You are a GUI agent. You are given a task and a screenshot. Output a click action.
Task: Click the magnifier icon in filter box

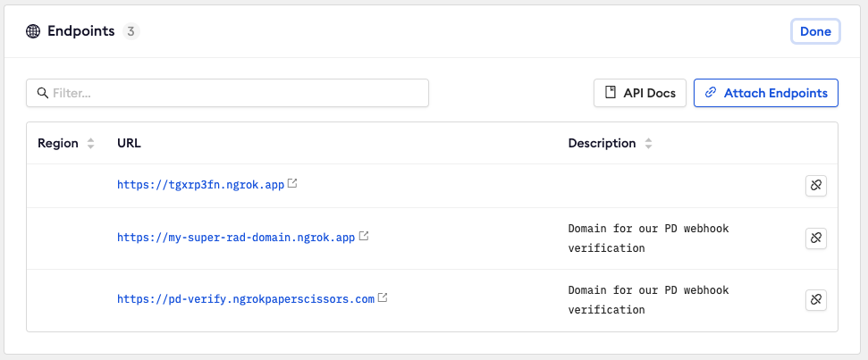(42, 93)
